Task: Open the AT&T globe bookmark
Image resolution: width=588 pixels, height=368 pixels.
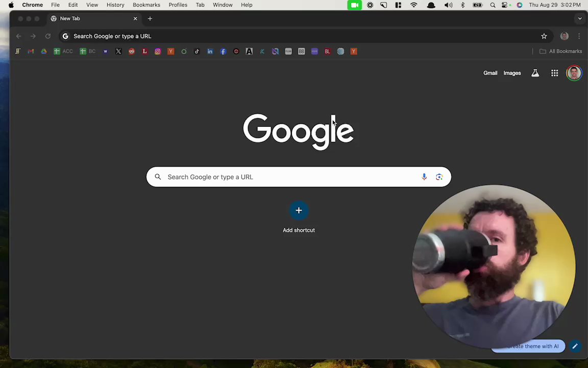Action: 340,52
